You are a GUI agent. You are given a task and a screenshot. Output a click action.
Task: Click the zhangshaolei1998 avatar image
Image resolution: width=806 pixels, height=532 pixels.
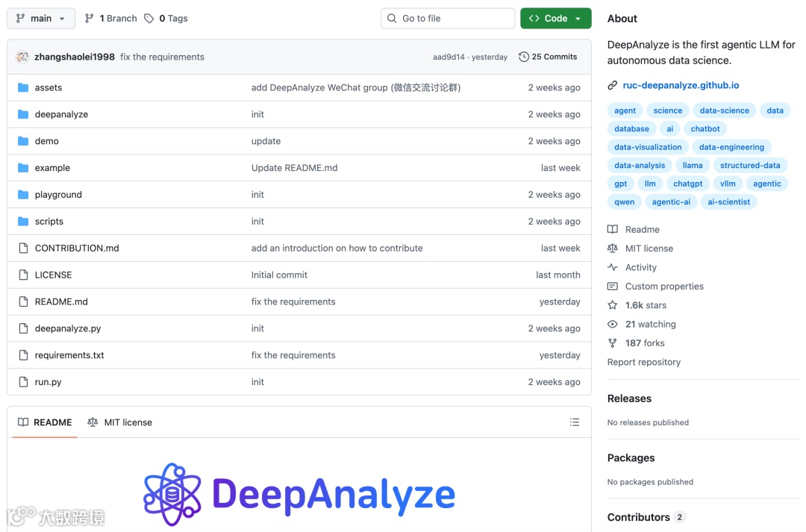pos(22,57)
